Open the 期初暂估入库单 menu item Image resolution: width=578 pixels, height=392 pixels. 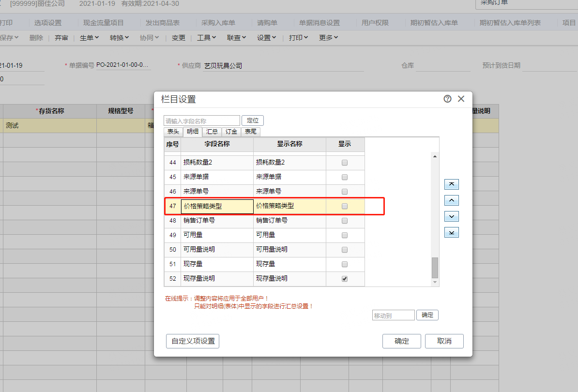click(x=434, y=23)
